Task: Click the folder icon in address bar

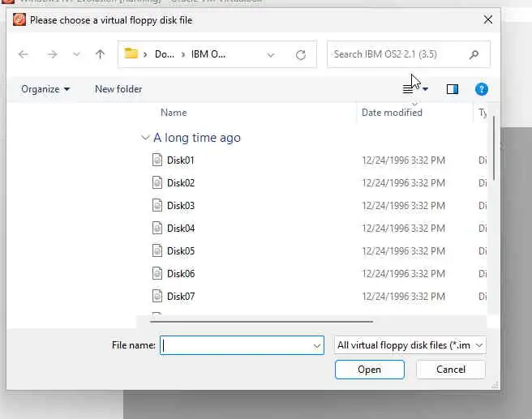Action: 131,53
